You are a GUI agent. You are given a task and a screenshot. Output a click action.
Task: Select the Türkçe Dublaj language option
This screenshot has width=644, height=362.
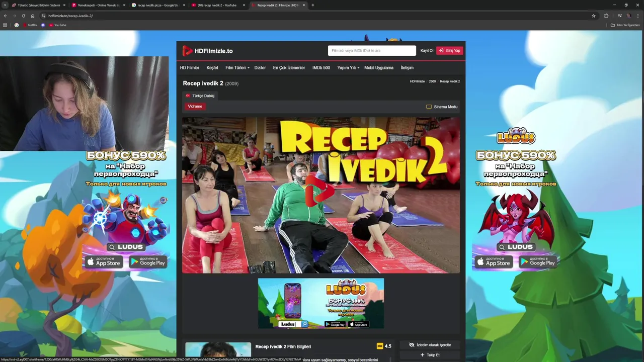(200, 96)
